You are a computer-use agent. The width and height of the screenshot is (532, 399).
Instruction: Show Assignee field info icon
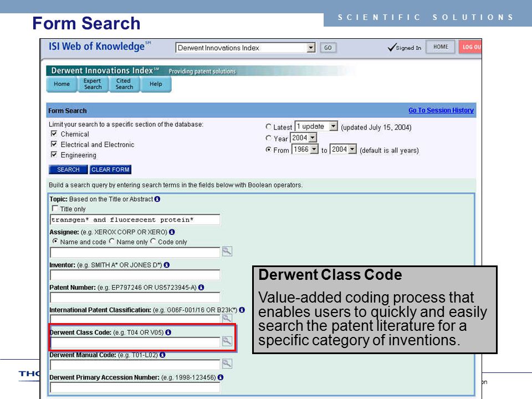(172, 232)
